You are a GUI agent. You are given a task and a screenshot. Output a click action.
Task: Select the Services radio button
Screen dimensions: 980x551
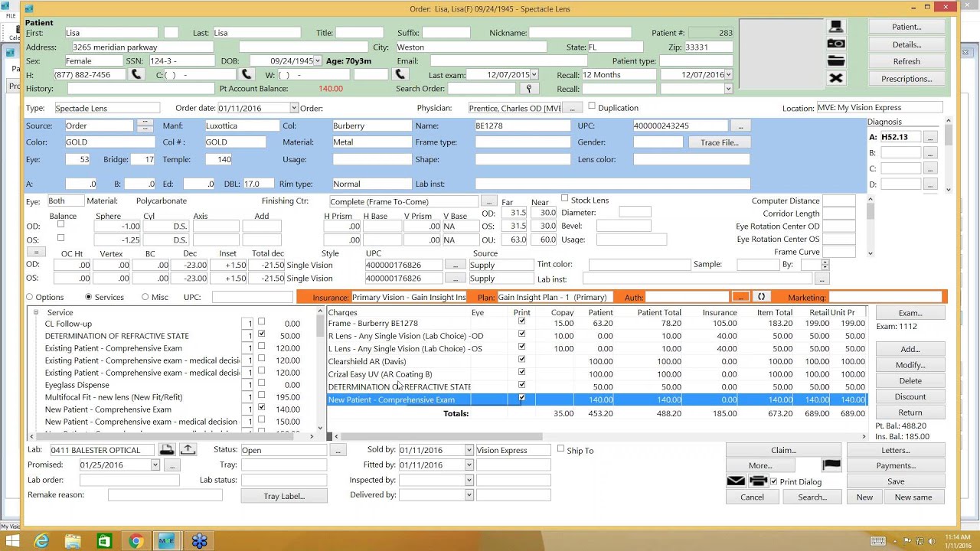[x=89, y=297]
